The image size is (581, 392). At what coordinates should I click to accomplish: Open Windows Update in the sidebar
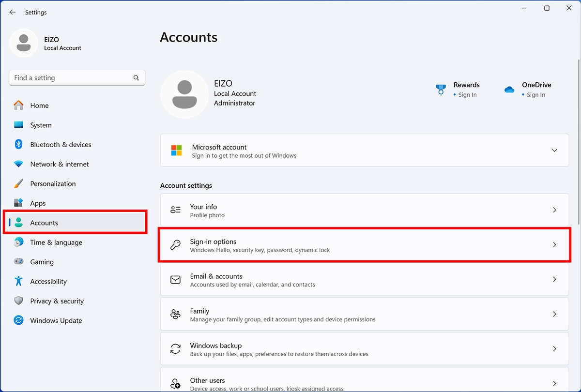click(x=77, y=320)
